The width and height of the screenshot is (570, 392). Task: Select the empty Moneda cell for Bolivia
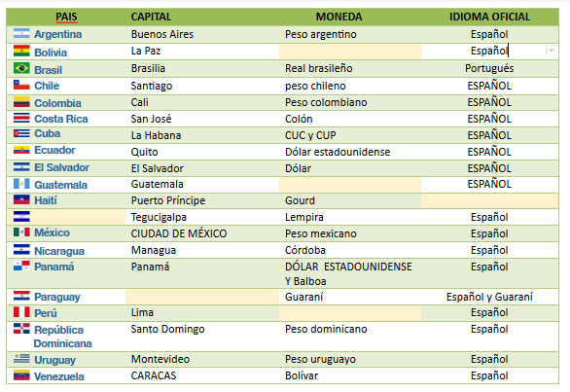point(350,52)
